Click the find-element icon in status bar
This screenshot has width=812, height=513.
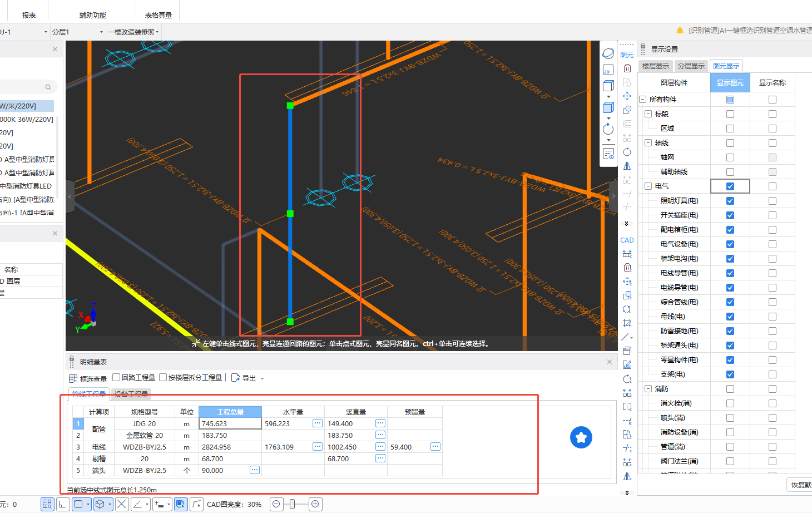pos(47,504)
